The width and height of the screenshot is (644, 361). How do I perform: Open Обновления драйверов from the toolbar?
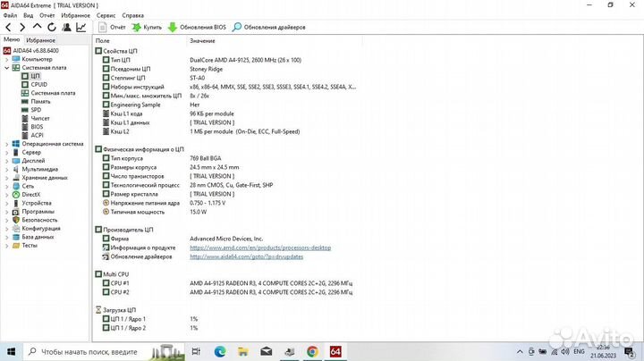(269, 28)
